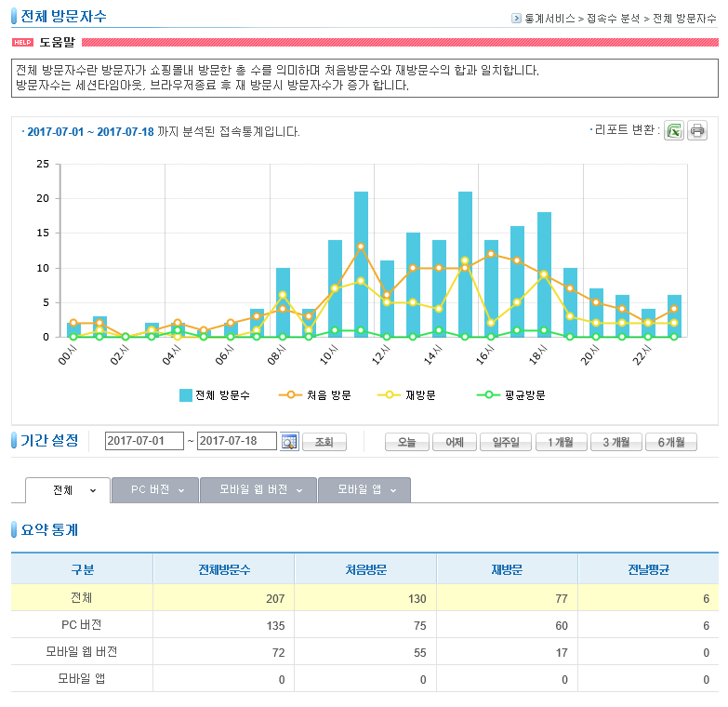The image size is (728, 707).
Task: Toggle 처음 방문 legend marker
Action: click(291, 395)
